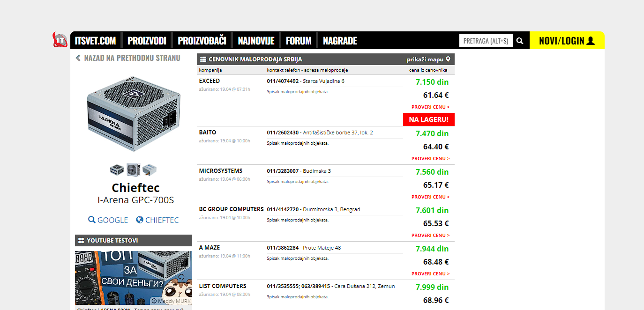The width and height of the screenshot is (644, 310).
Task: Click the Chieftec brand heading
Action: click(135, 188)
